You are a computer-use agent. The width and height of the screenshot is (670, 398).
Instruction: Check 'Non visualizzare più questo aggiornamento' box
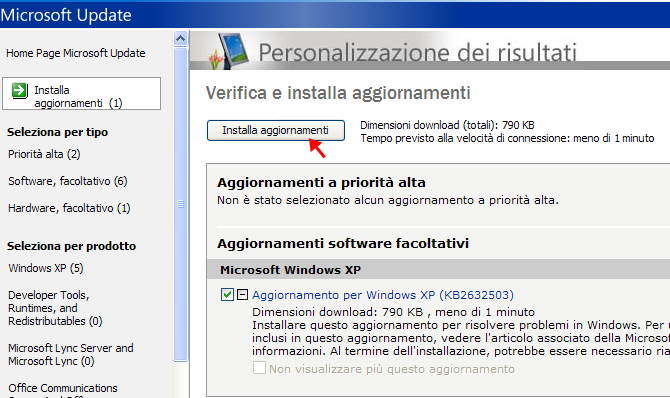[x=259, y=368]
